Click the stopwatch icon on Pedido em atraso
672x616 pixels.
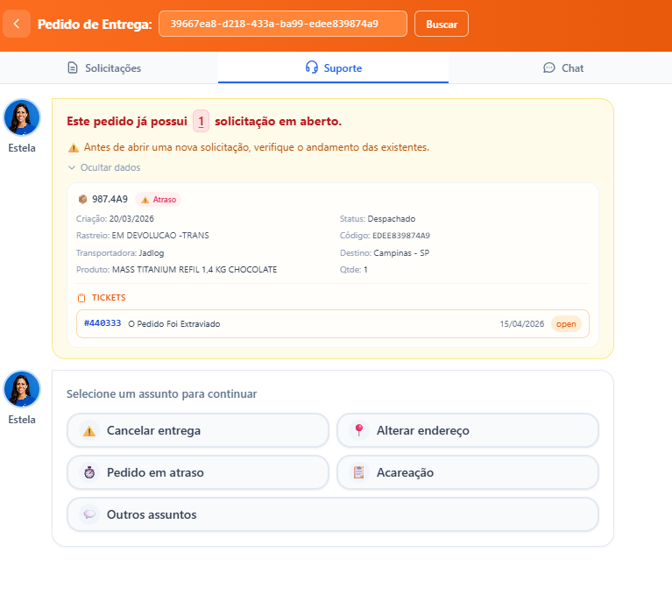coord(88,473)
